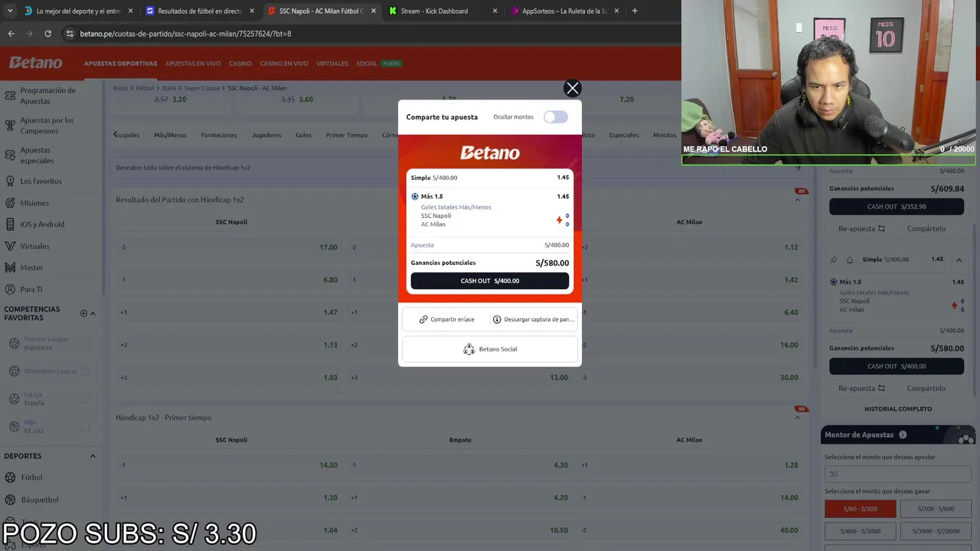The height and width of the screenshot is (551, 980).
Task: Open HISTORIAL COMPLETO link
Action: point(897,409)
